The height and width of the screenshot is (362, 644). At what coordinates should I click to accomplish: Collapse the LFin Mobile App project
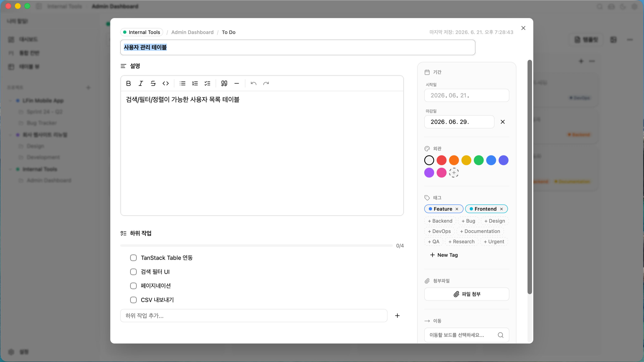tap(10, 101)
